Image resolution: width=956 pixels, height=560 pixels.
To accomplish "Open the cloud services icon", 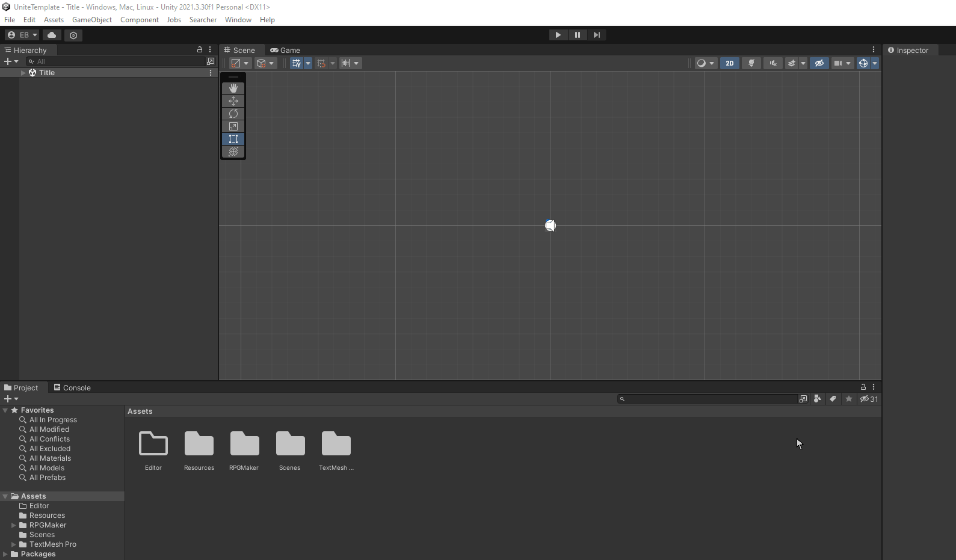I will pos(52,35).
